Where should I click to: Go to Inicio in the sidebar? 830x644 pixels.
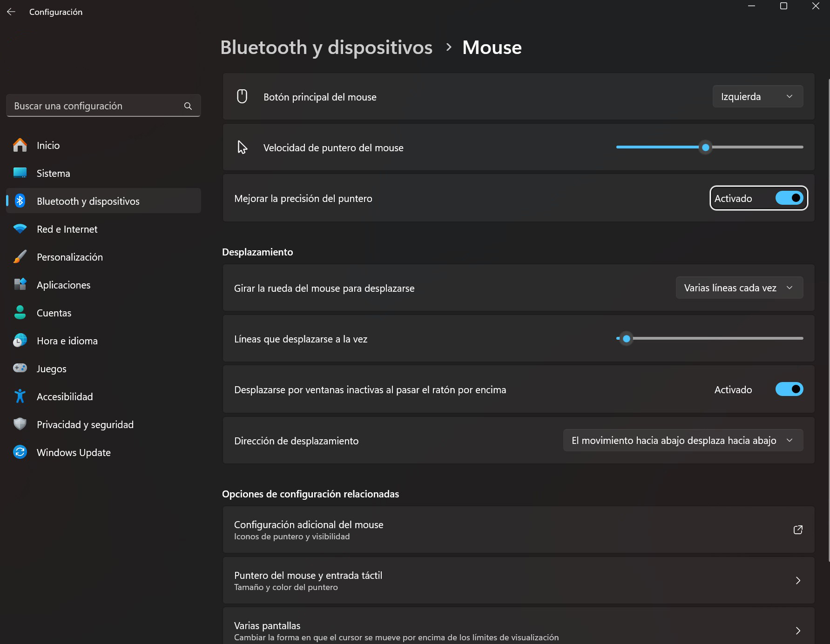point(103,145)
